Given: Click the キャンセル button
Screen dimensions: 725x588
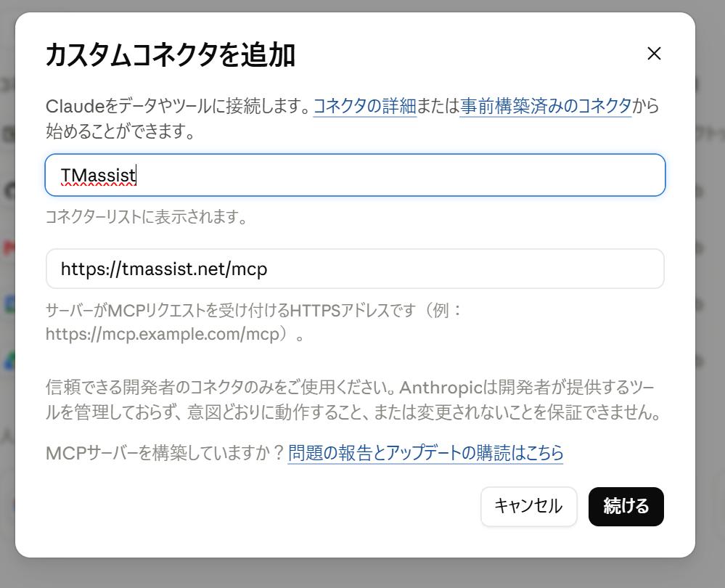Looking at the screenshot, I should [x=528, y=506].
